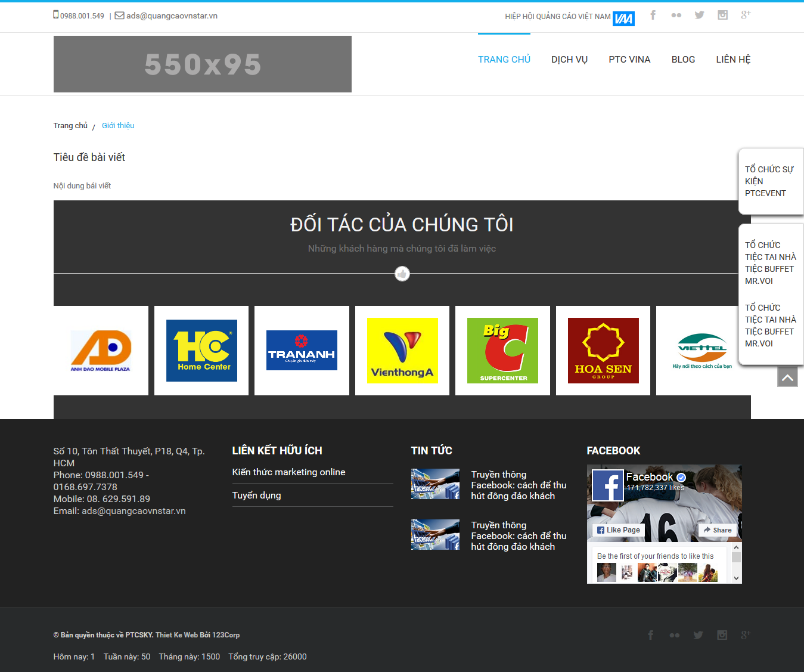Screen dimensions: 804x672
Task: Open Flickr icon in footer bottom
Action: 675,635
